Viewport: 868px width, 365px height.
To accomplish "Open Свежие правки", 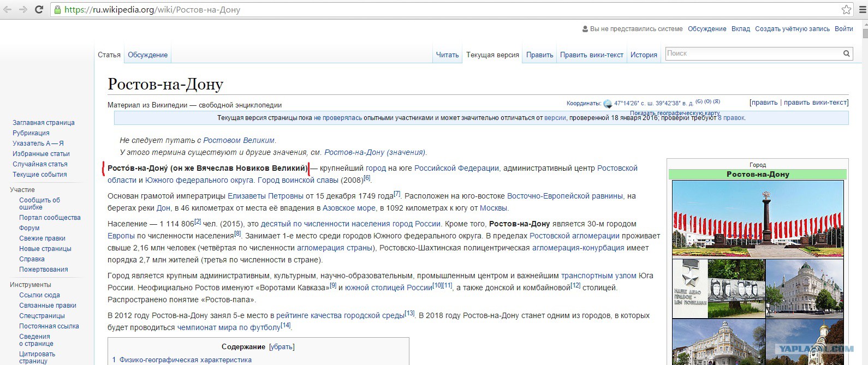I will pyautogui.click(x=42, y=238).
